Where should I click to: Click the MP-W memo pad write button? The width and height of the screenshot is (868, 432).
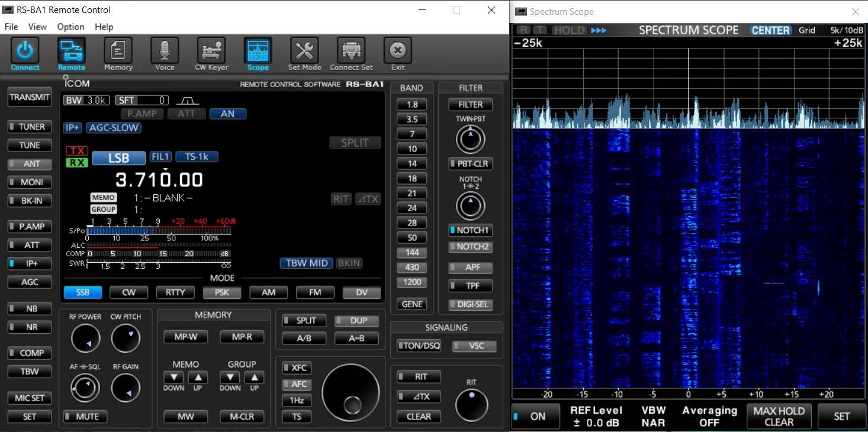(x=186, y=337)
